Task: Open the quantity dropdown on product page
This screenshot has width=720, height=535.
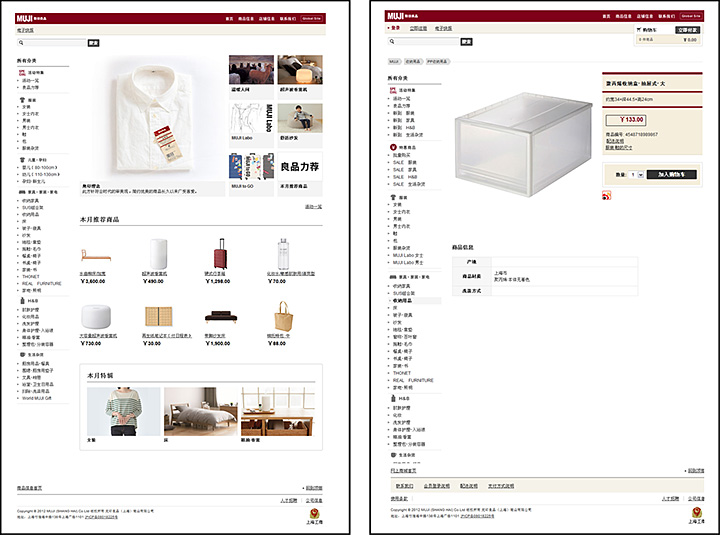Action: 637,174
